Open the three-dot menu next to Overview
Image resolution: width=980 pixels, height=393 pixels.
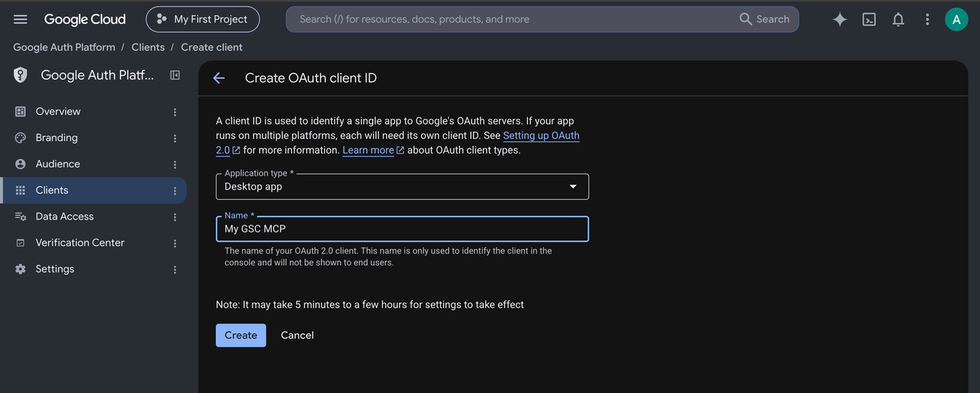click(175, 112)
